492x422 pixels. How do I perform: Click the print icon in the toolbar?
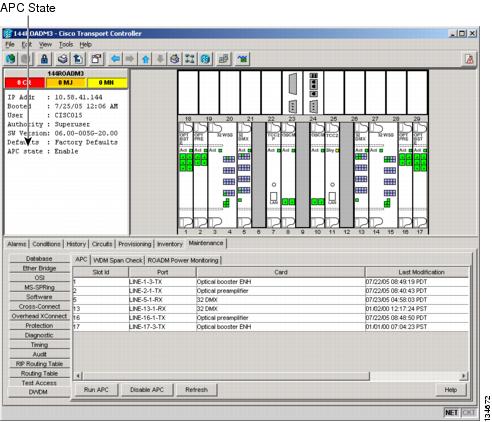tap(62, 59)
